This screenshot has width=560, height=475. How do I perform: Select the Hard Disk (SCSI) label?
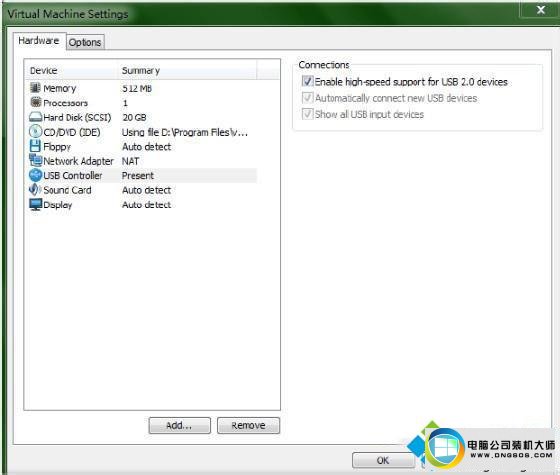click(77, 117)
